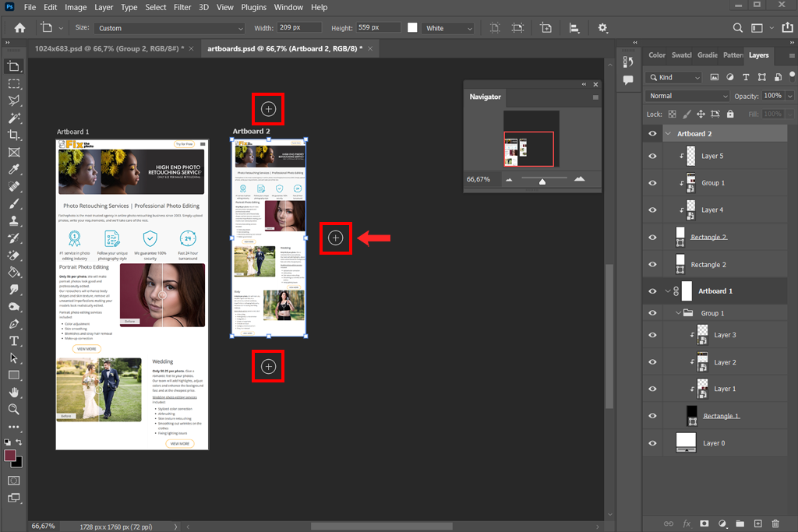
Task: Open artboard settings gear icon
Action: pyautogui.click(x=602, y=28)
